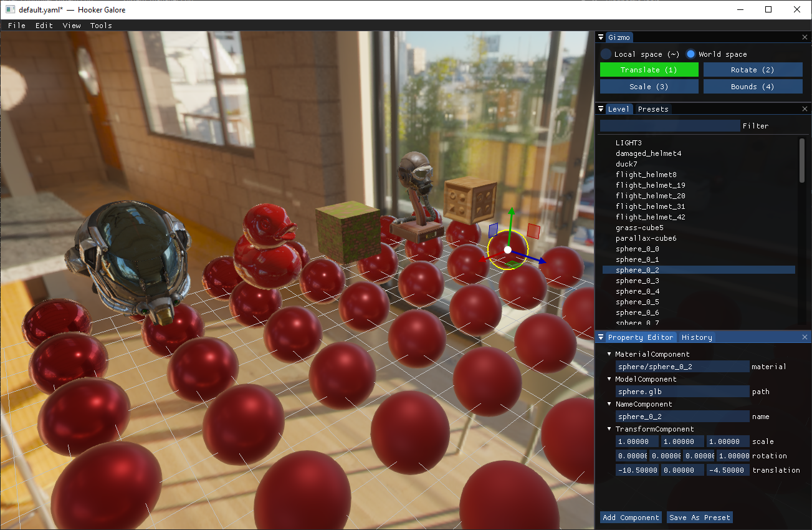
Task: Click the application icon in the title bar
Action: click(x=10, y=9)
